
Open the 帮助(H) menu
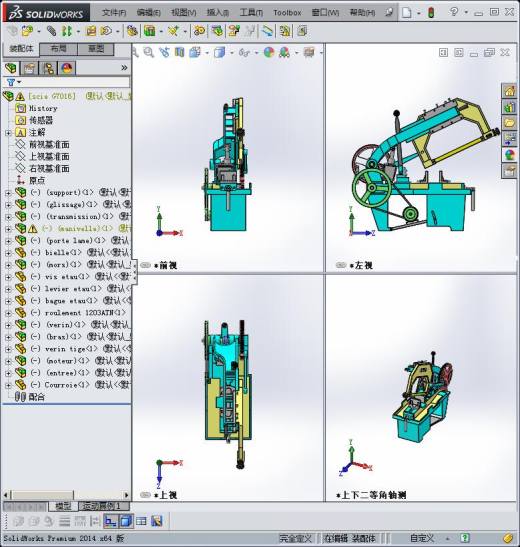pos(362,13)
